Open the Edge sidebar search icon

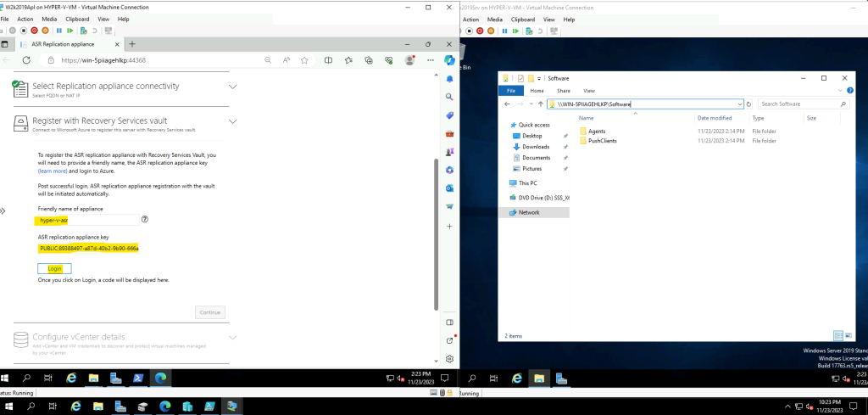(449, 97)
